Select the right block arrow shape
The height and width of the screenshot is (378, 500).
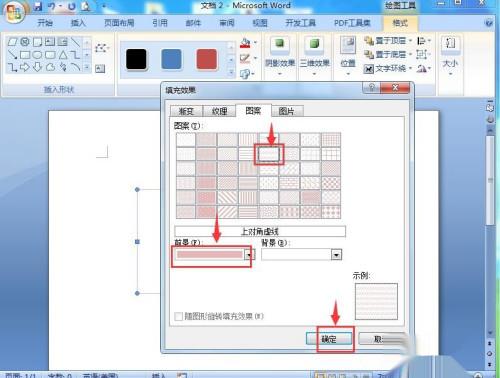[25, 67]
